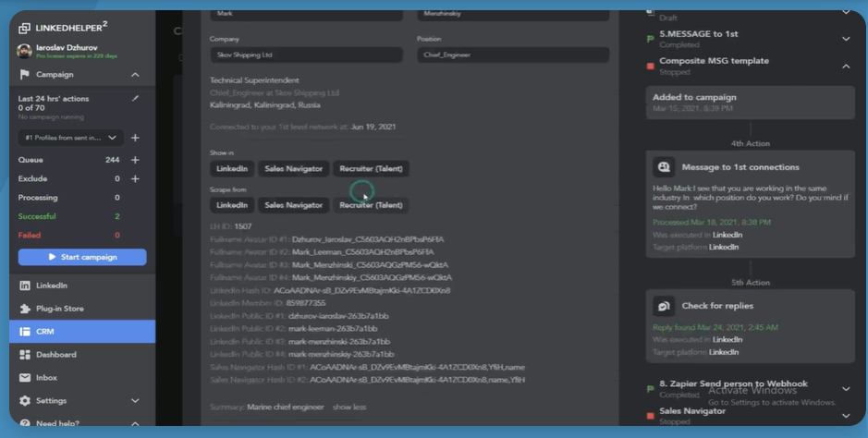Add a new campaign with plus icon
The image size is (868, 438).
(135, 138)
